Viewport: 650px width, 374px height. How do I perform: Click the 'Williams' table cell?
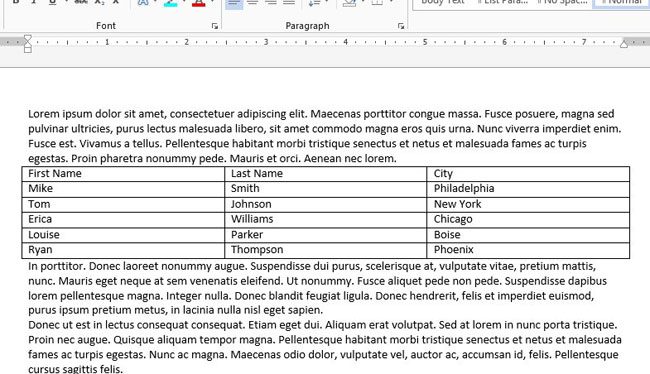(325, 220)
